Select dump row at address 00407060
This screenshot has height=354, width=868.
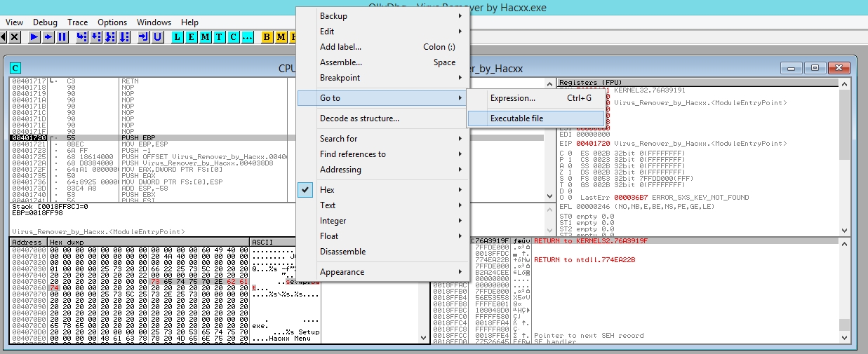coord(165,287)
